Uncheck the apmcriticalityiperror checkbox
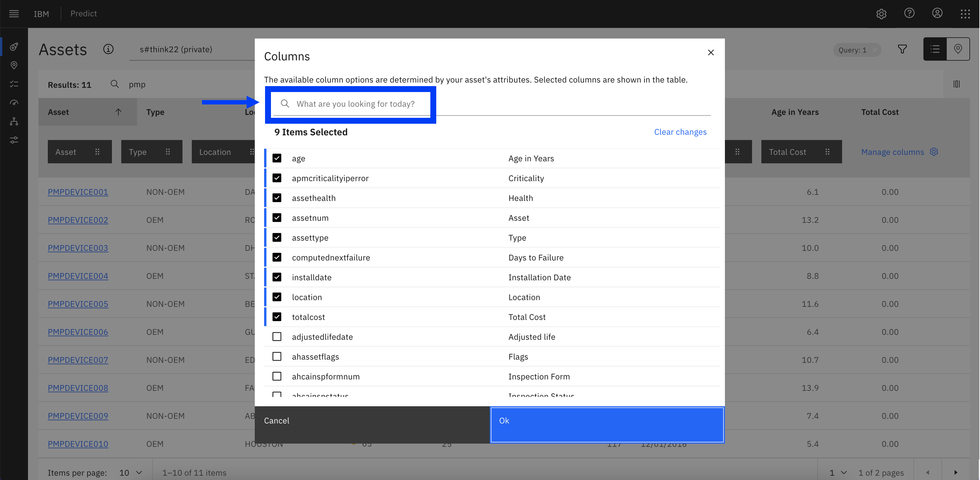 [277, 178]
